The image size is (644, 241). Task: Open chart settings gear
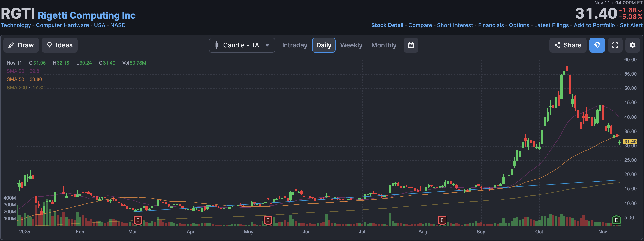coord(632,45)
